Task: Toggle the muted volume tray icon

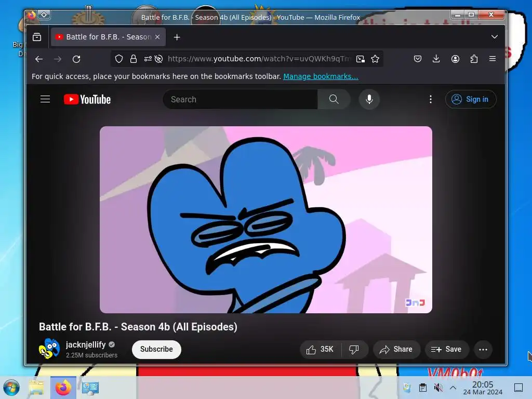Action: click(x=438, y=388)
